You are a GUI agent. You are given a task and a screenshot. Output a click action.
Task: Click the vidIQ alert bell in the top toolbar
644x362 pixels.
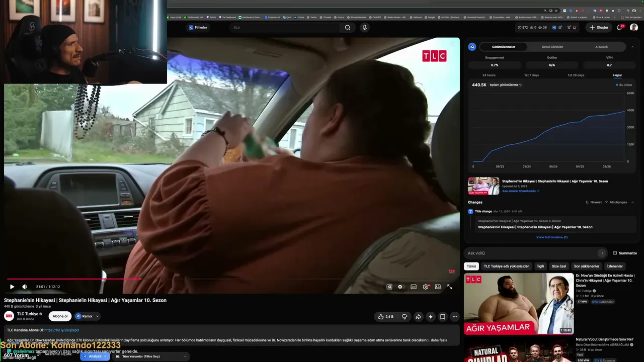575,28
